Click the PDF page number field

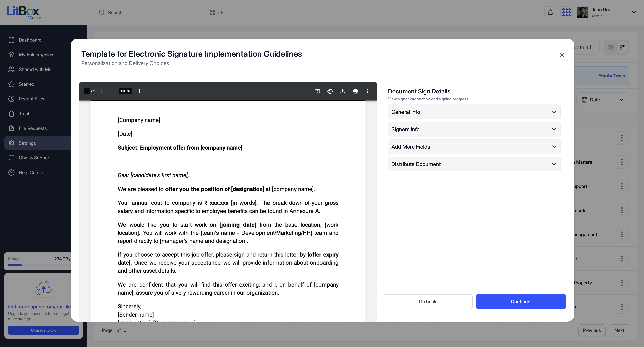pyautogui.click(x=87, y=91)
